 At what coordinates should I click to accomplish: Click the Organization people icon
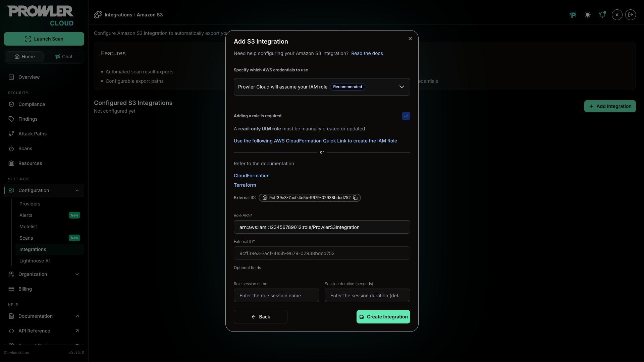point(11,274)
